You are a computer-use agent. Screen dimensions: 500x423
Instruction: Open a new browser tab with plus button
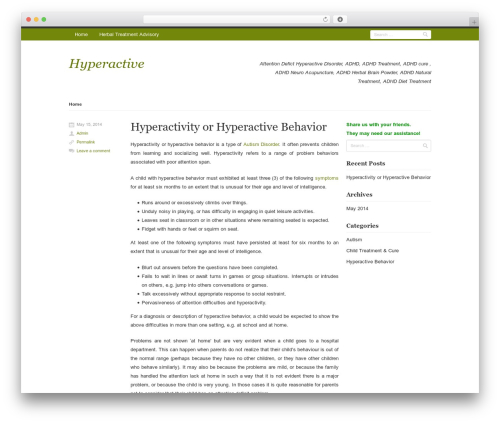(x=474, y=22)
